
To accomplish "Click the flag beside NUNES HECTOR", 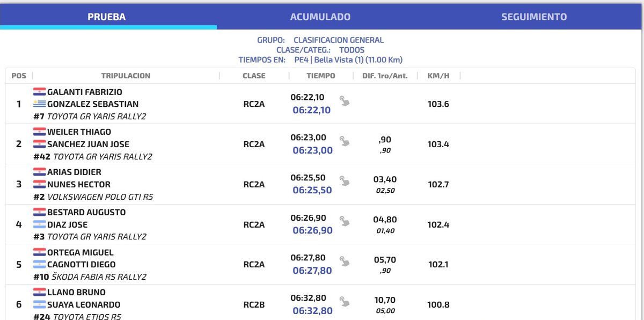I will (39, 184).
